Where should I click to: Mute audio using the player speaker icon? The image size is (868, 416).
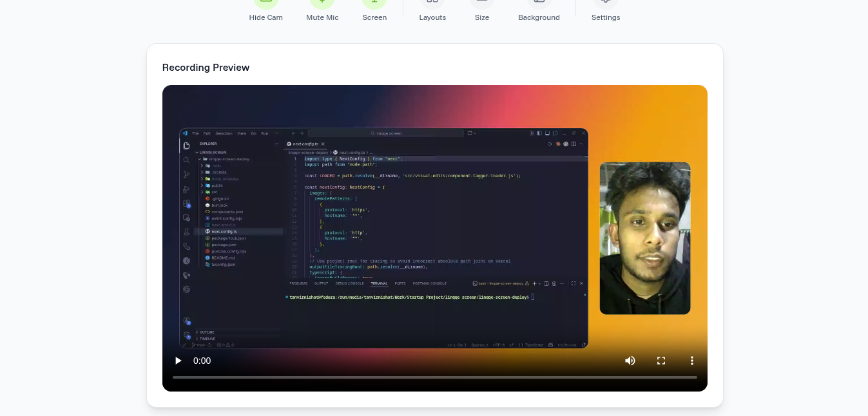pyautogui.click(x=630, y=361)
